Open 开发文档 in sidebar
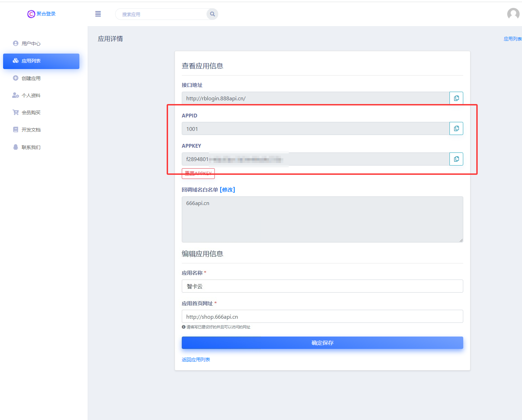This screenshot has height=420, width=522. [31, 130]
